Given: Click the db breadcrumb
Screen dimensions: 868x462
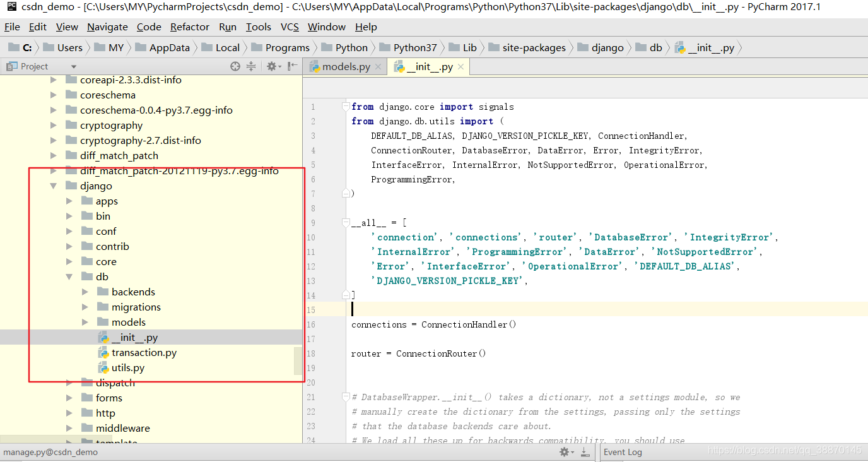Looking at the screenshot, I should [x=649, y=48].
